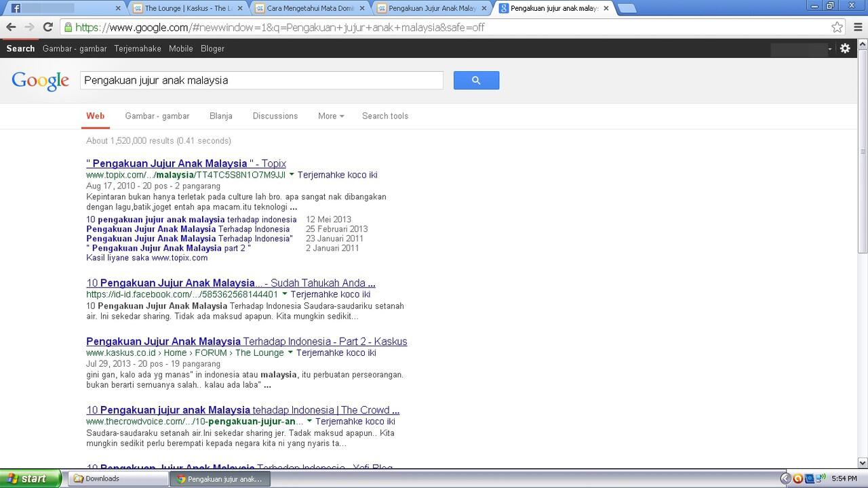
Task: Open Google settings gear icon
Action: click(x=845, y=48)
